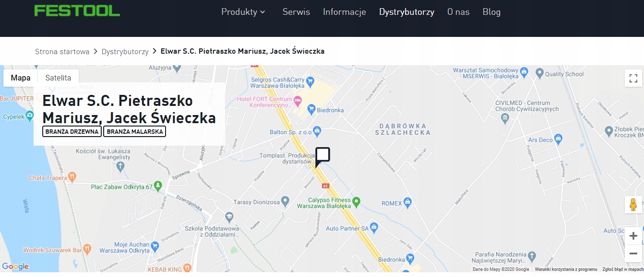
Task: Click the Moje Auchan shopping pin
Action: [155, 247]
